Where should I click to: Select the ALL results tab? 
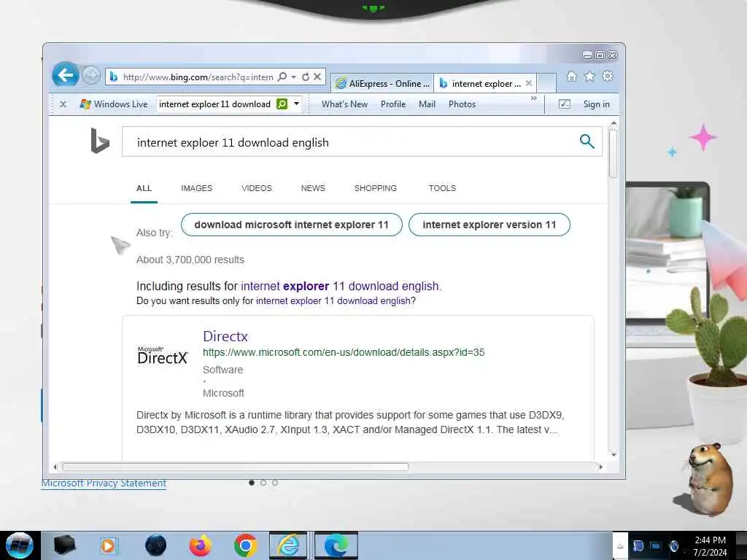pyautogui.click(x=144, y=188)
